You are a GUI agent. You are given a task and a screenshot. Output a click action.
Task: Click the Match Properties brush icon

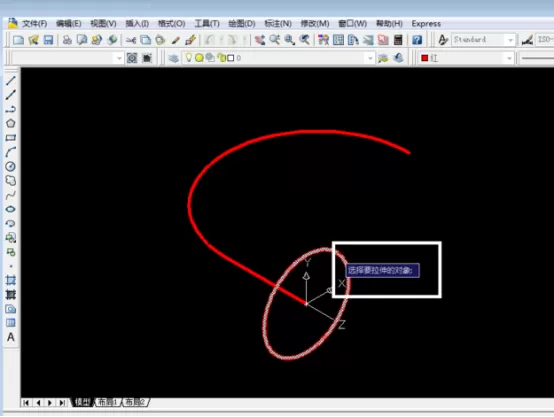click(x=175, y=40)
